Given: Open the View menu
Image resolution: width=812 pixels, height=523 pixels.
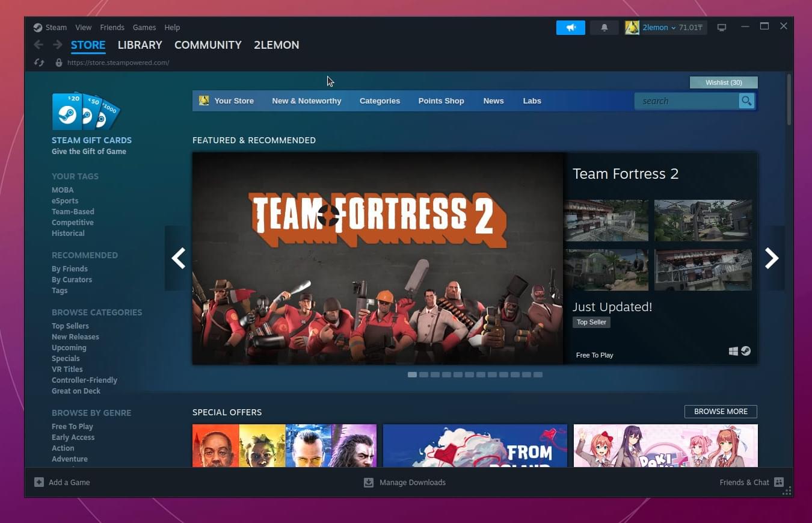Looking at the screenshot, I should pyautogui.click(x=84, y=28).
